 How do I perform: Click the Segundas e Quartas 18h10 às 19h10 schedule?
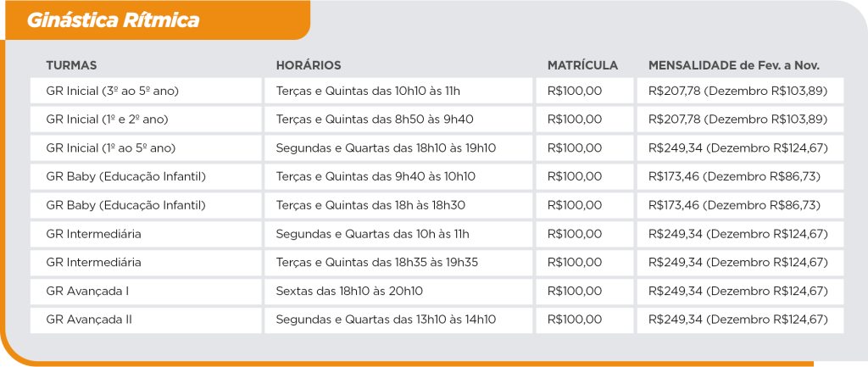[386, 148]
